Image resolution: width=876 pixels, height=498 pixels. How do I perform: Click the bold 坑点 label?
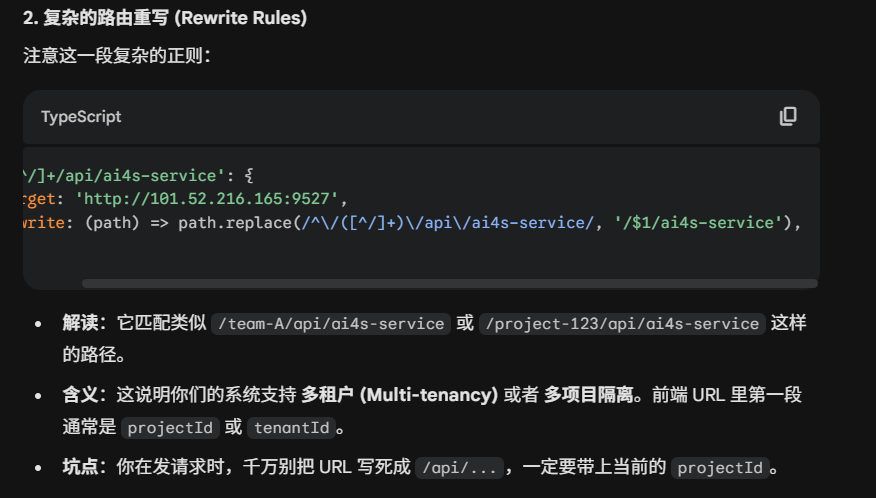click(x=80, y=467)
